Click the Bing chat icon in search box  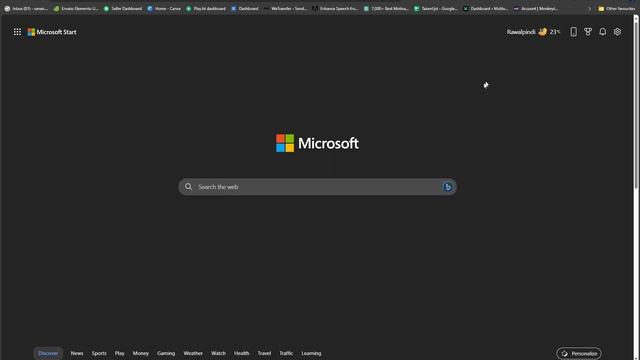tap(447, 187)
